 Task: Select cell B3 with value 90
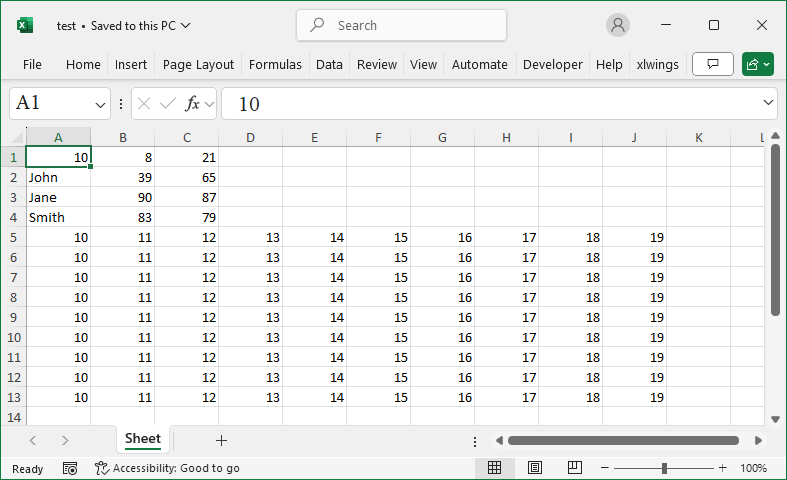[122, 197]
